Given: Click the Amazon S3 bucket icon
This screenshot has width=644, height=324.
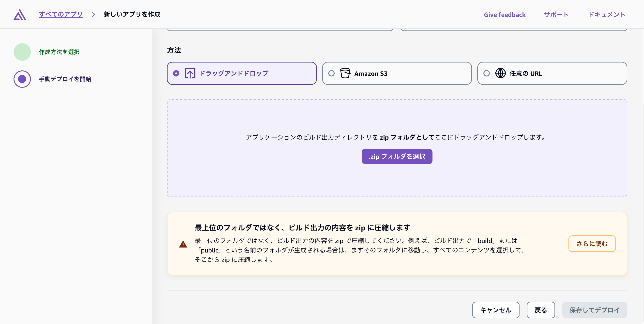Looking at the screenshot, I should click(x=345, y=73).
